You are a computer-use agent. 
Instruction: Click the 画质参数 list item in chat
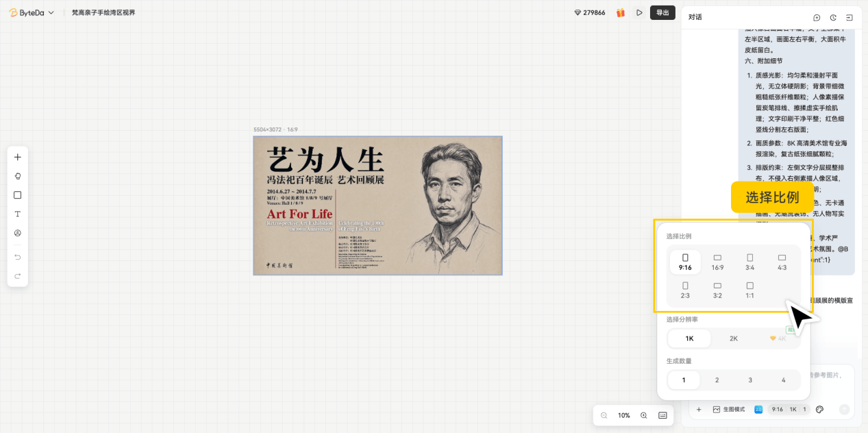tap(797, 149)
